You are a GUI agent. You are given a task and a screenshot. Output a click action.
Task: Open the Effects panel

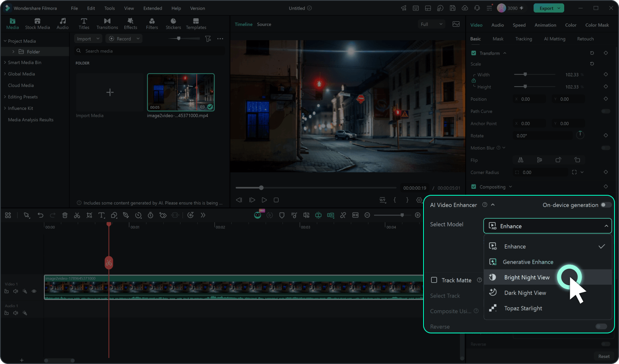131,24
